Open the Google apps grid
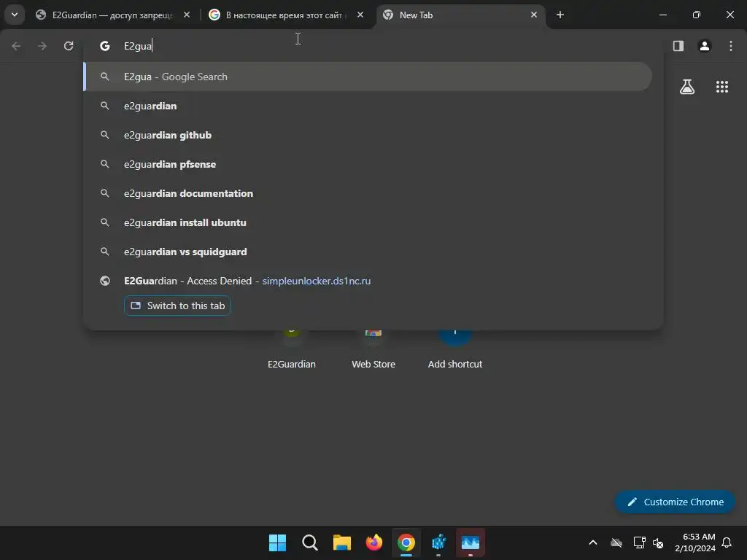This screenshot has width=747, height=560. click(x=722, y=87)
